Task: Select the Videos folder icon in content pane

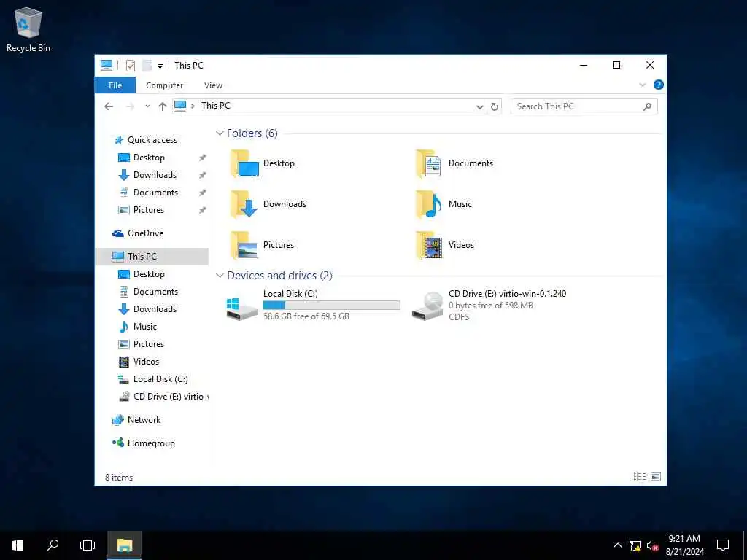Action: (x=429, y=245)
